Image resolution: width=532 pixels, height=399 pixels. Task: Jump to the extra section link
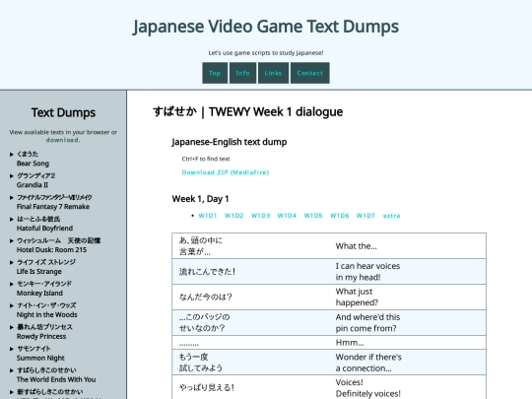coord(391,216)
